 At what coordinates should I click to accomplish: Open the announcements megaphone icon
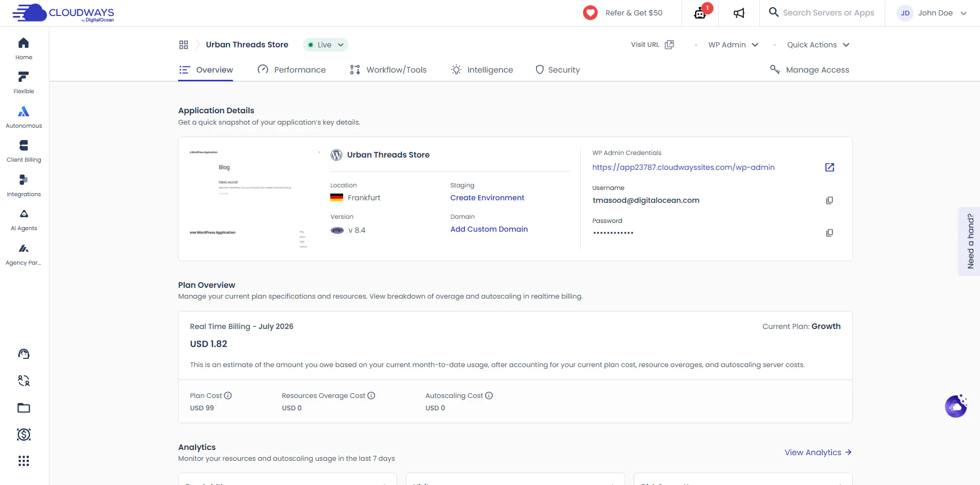(739, 13)
